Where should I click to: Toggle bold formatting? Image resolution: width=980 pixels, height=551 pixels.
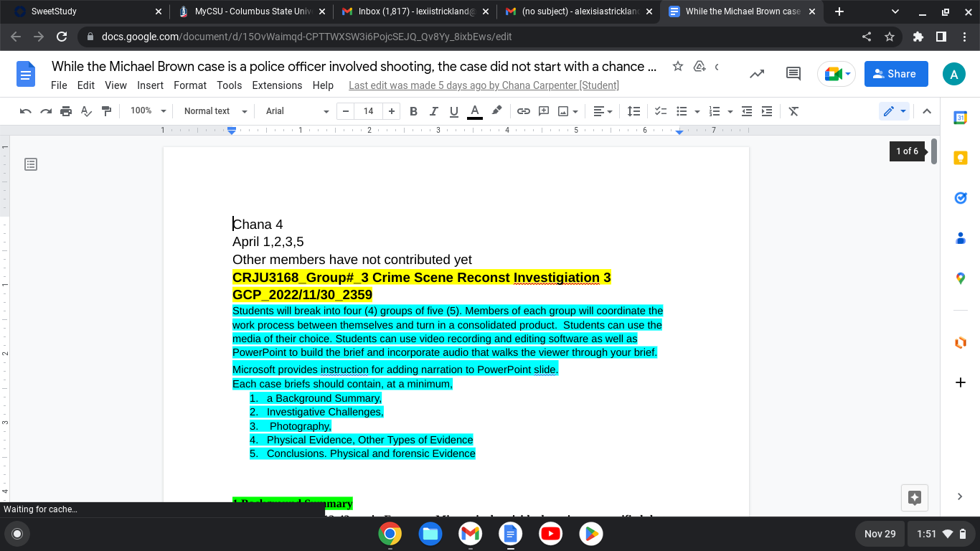tap(413, 111)
